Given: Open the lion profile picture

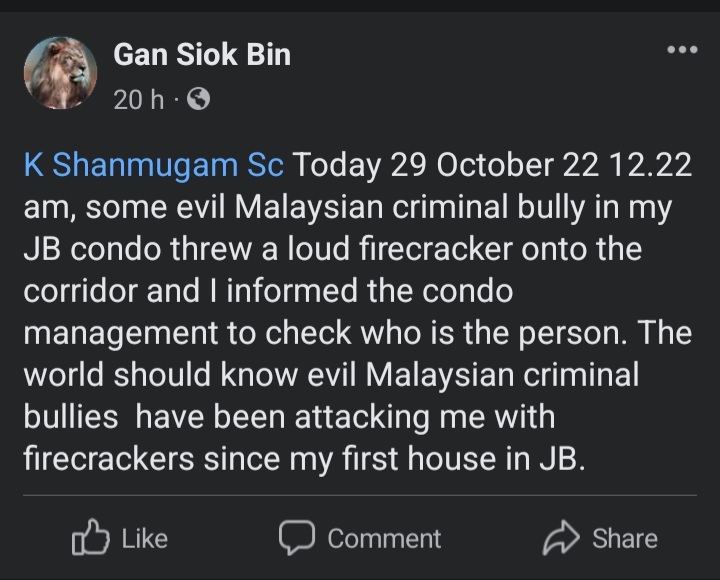Looking at the screenshot, I should [x=61, y=74].
